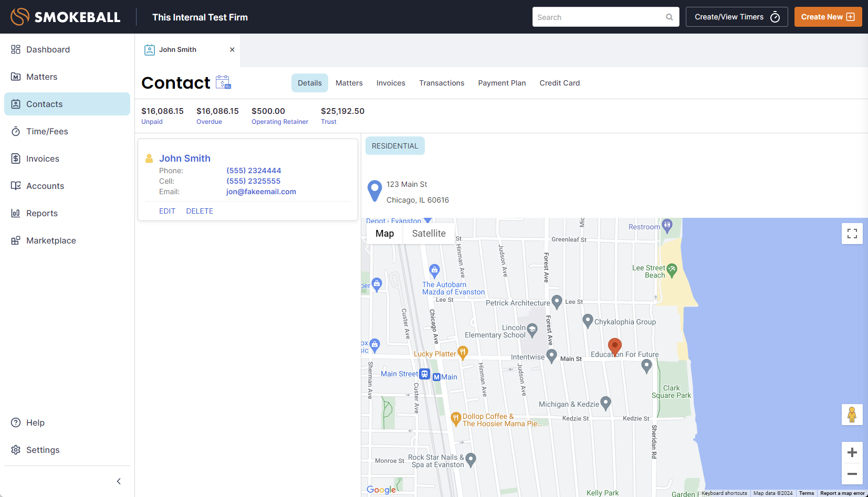Viewport: 868px width, 497px height.
Task: Switch map to Map view
Action: coord(384,234)
